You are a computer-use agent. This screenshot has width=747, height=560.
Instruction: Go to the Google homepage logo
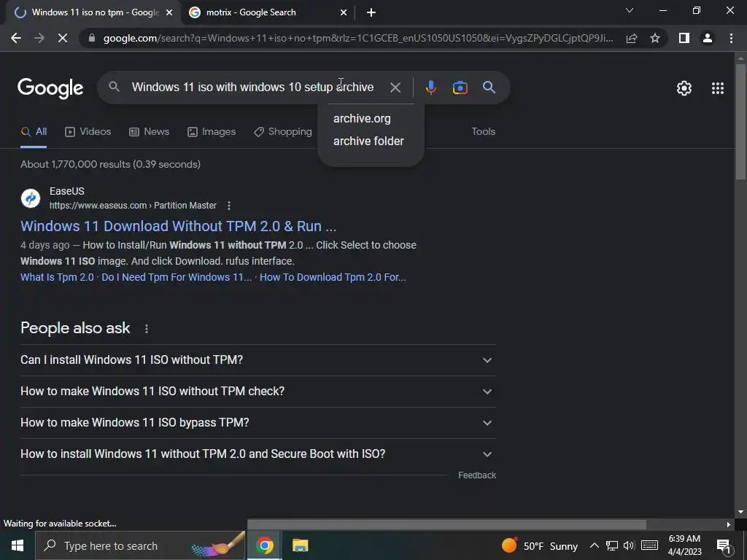pyautogui.click(x=50, y=88)
